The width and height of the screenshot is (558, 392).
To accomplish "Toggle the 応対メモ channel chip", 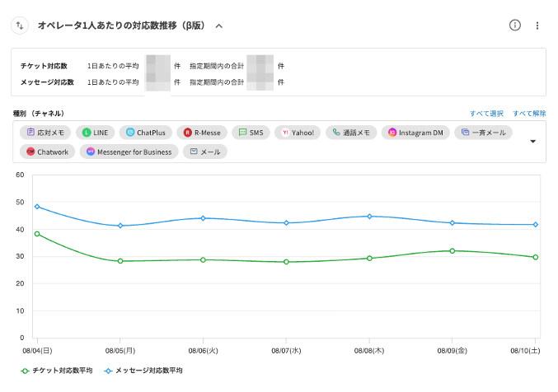I will coord(46,132).
